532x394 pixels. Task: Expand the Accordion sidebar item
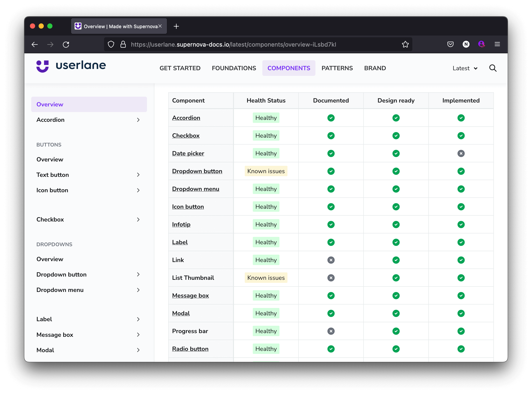click(x=138, y=120)
